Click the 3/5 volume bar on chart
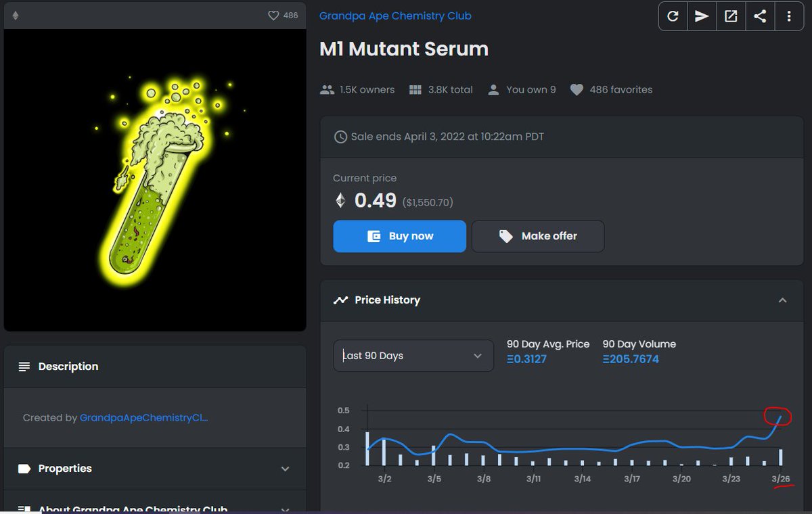The image size is (812, 514). point(433,455)
